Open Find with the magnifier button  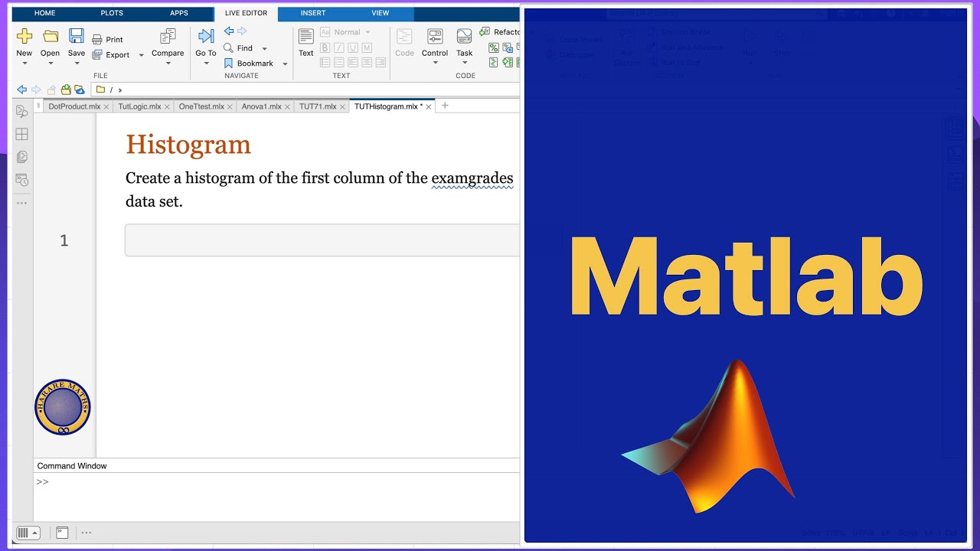tap(238, 48)
